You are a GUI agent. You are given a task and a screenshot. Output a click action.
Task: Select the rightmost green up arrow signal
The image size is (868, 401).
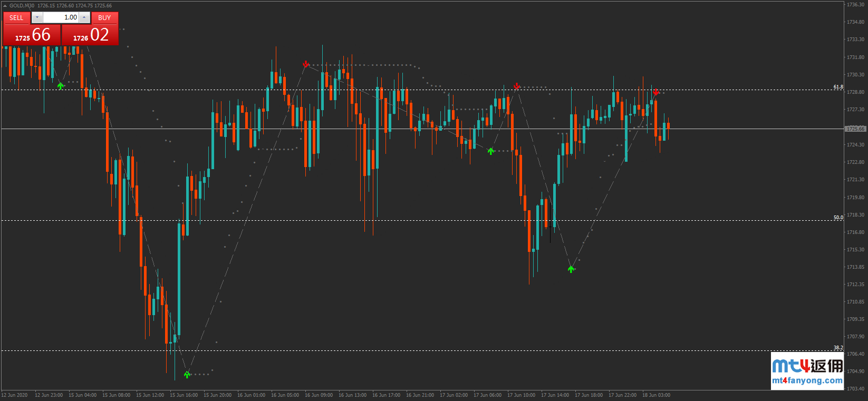(571, 269)
